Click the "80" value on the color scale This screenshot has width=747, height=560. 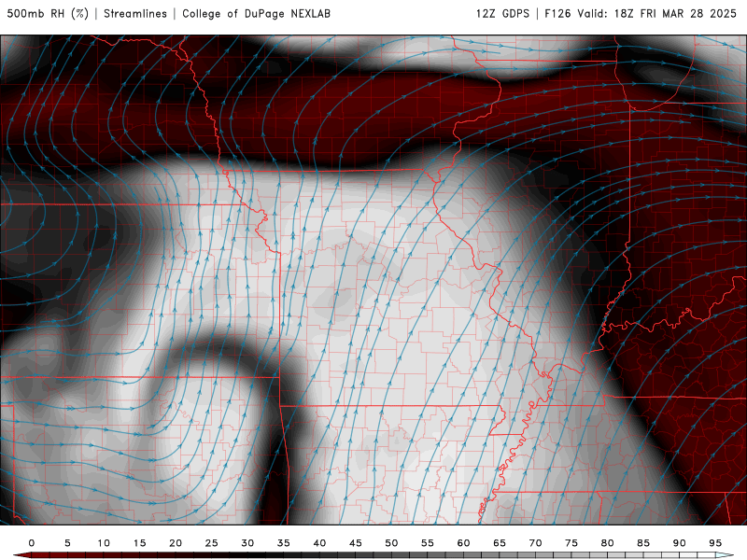[x=608, y=543]
